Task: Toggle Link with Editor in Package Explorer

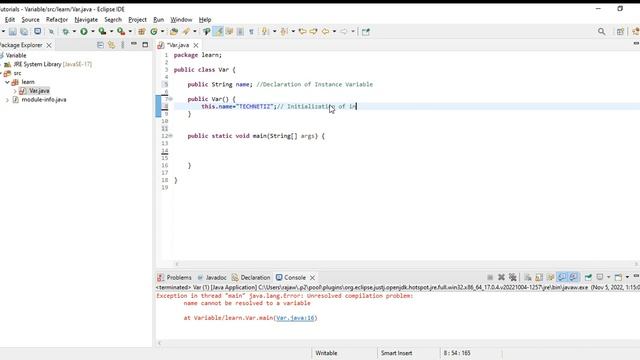Action: coord(111,45)
